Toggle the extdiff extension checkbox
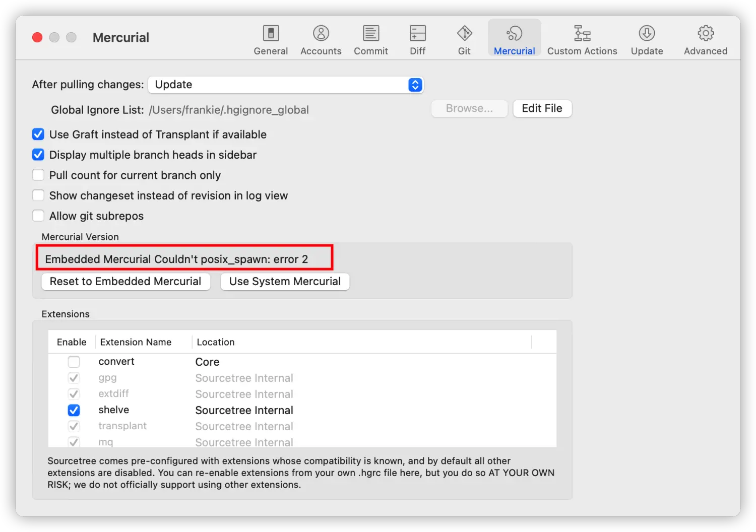Image resolution: width=756 pixels, height=532 pixels. 74,394
